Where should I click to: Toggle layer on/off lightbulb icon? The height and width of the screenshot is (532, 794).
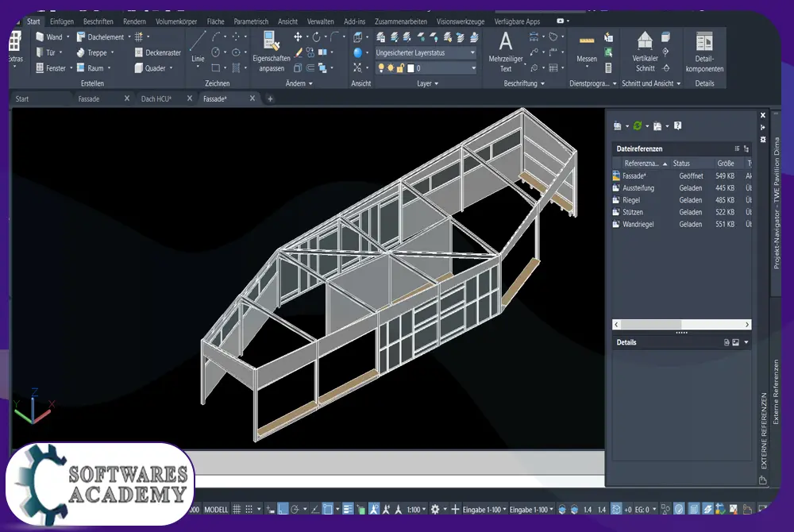381,67
